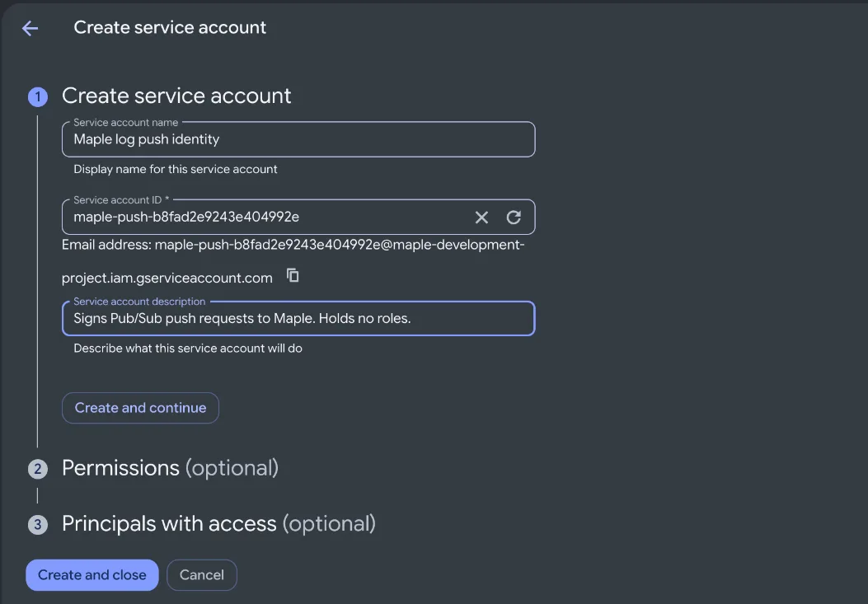Click the email address text line
This screenshot has height=604, width=868.
pyautogui.click(x=293, y=260)
